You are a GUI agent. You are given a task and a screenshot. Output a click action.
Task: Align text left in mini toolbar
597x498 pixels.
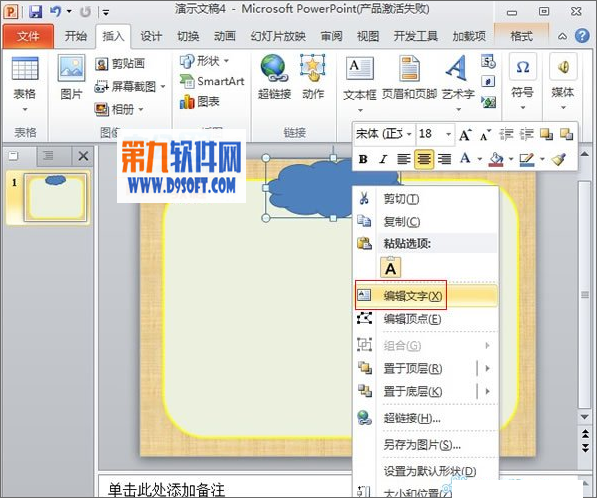click(403, 159)
